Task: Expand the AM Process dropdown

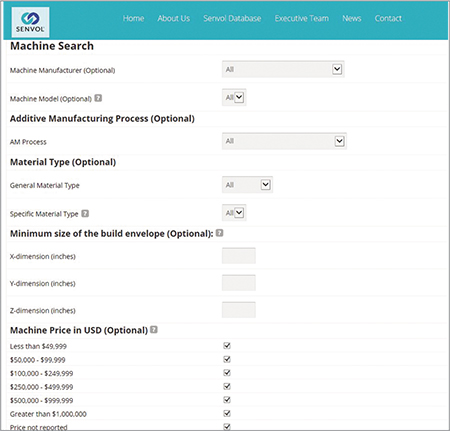Action: pos(284,141)
